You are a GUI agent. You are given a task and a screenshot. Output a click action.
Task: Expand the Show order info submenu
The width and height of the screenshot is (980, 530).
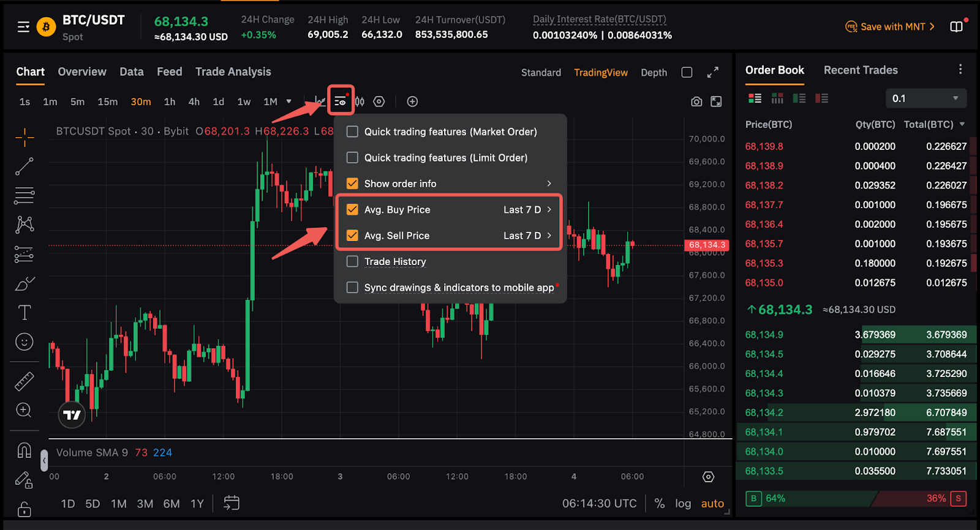coord(548,184)
